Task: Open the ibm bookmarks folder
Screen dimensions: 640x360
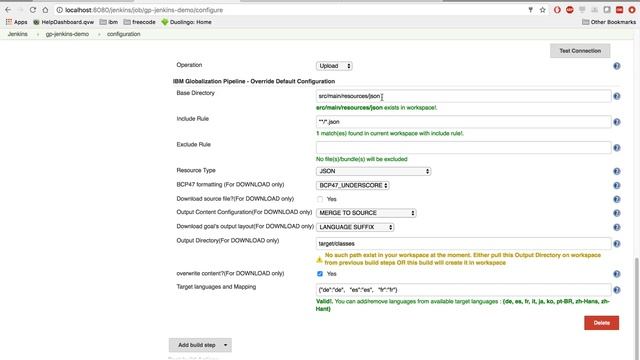Action: [x=109, y=22]
